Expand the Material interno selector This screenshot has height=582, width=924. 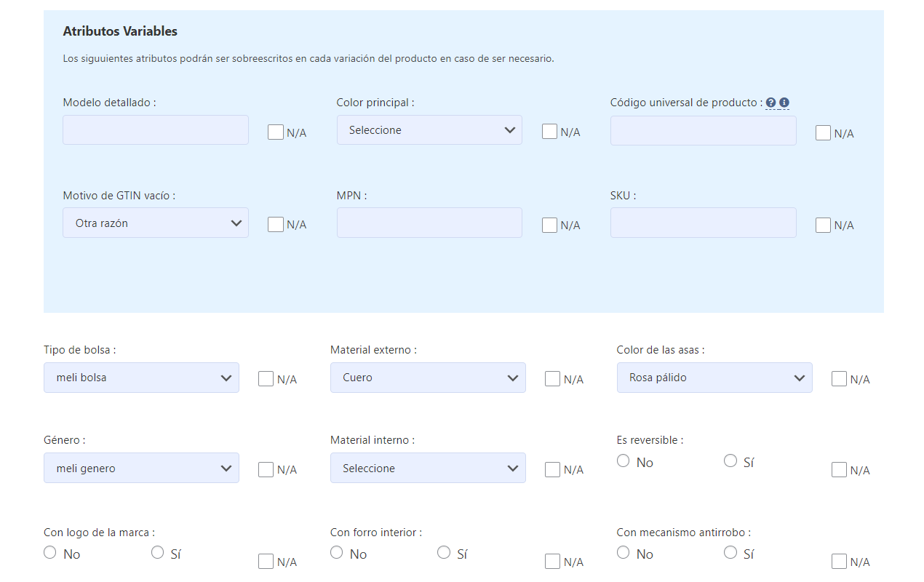click(x=428, y=469)
